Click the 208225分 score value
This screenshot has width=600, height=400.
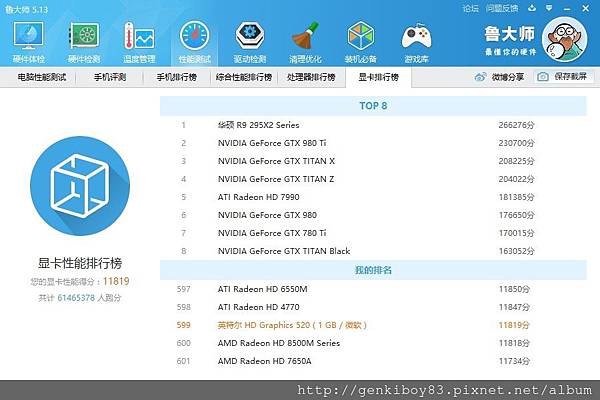click(516, 161)
